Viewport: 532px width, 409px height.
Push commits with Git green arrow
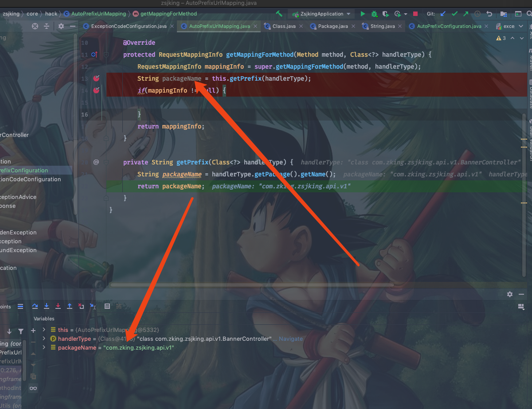tap(466, 14)
